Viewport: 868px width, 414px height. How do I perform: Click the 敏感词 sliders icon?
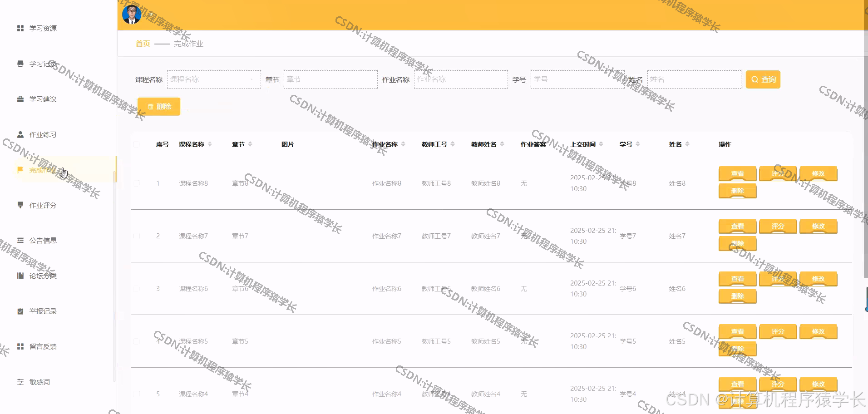20,382
